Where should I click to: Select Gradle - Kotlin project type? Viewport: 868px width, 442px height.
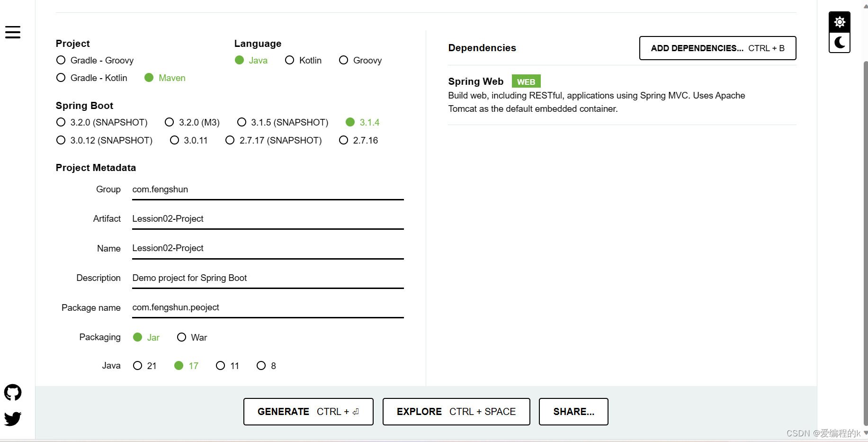[91, 78]
